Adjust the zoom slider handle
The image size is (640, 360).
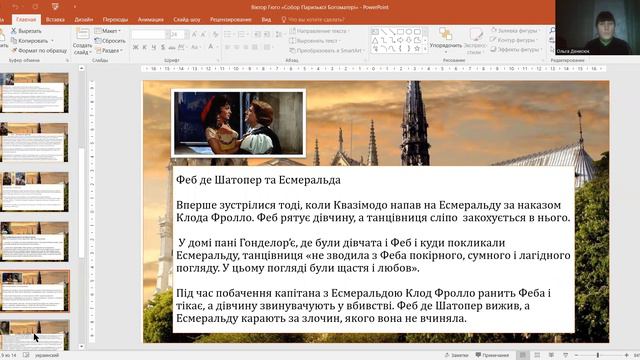pyautogui.click(x=598, y=356)
